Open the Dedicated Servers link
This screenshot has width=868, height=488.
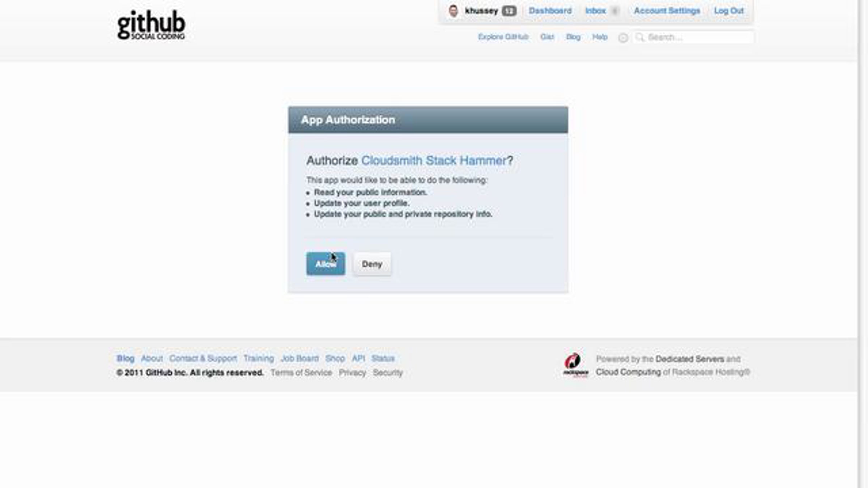click(690, 359)
